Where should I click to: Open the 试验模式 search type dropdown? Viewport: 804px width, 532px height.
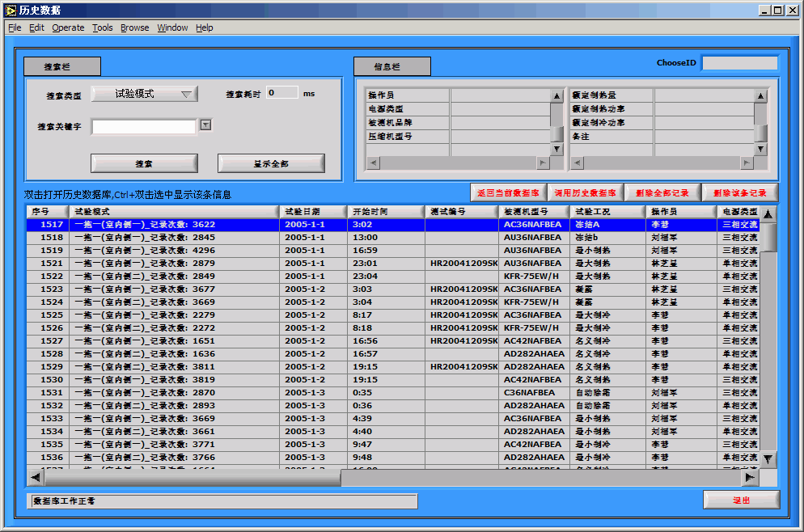(x=144, y=94)
